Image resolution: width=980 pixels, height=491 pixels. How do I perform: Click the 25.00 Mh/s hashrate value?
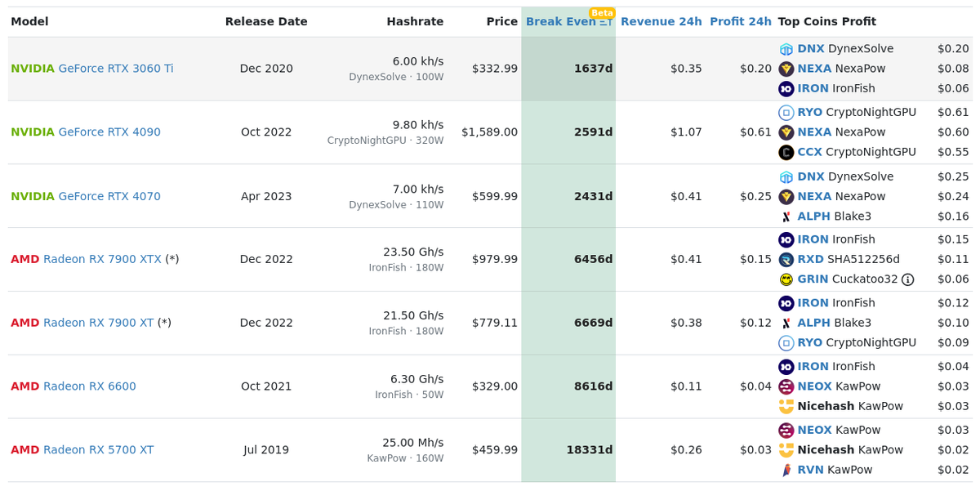click(413, 443)
